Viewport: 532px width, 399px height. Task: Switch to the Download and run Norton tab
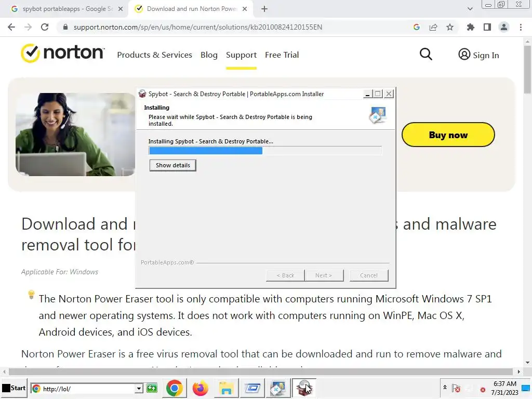tap(191, 9)
